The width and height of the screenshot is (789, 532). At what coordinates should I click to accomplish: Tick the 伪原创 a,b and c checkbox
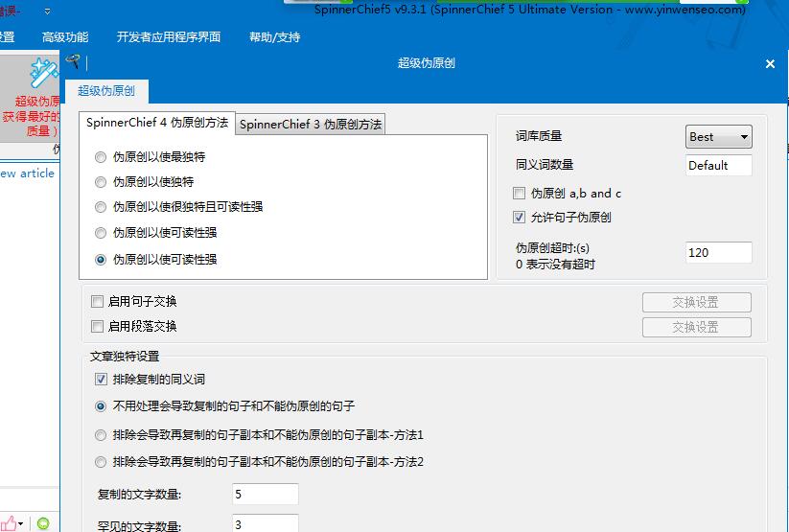(x=520, y=193)
